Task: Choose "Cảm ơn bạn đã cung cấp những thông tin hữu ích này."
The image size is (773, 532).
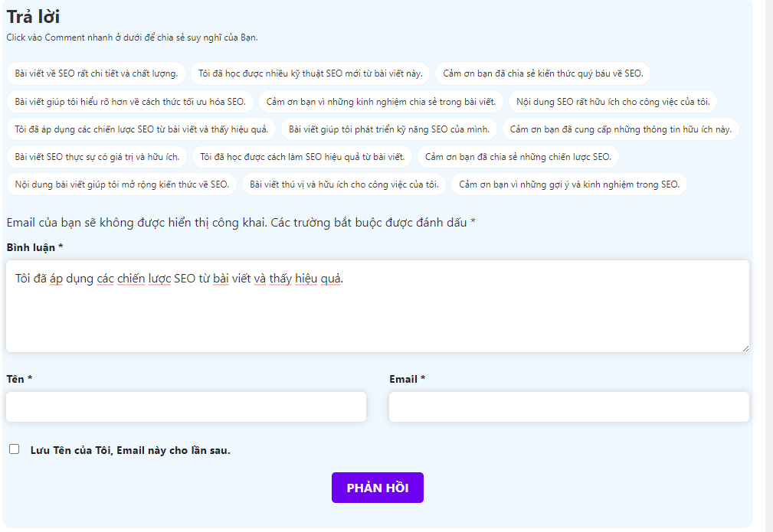Action: (x=619, y=129)
